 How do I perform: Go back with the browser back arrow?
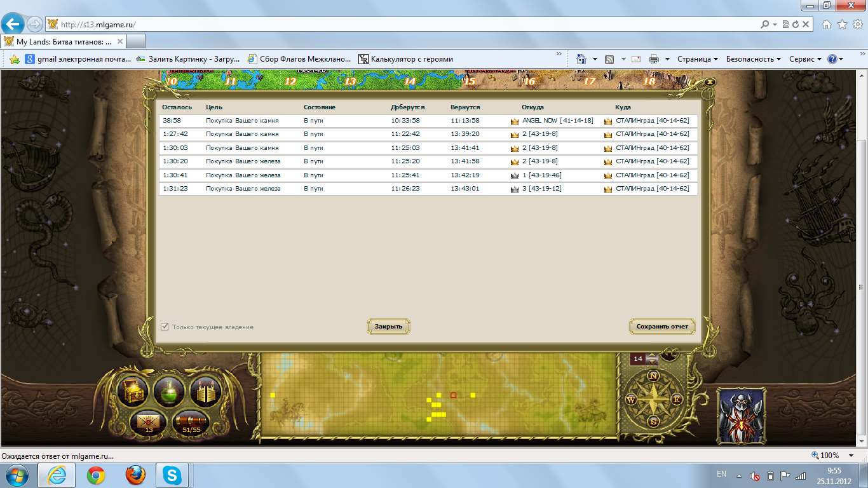[13, 24]
